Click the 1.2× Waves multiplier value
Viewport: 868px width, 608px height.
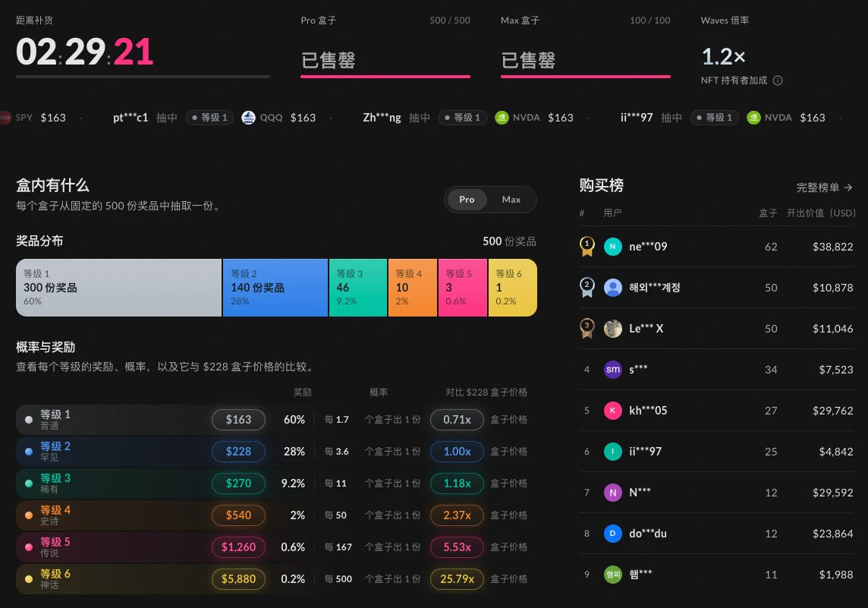pyautogui.click(x=724, y=56)
